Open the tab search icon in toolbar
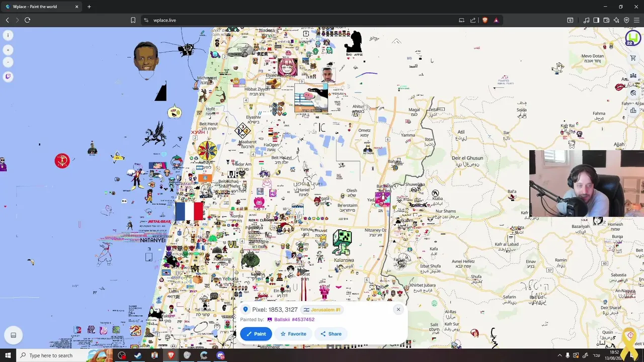Image resolution: width=644 pixels, height=362 pixels. (x=570, y=20)
